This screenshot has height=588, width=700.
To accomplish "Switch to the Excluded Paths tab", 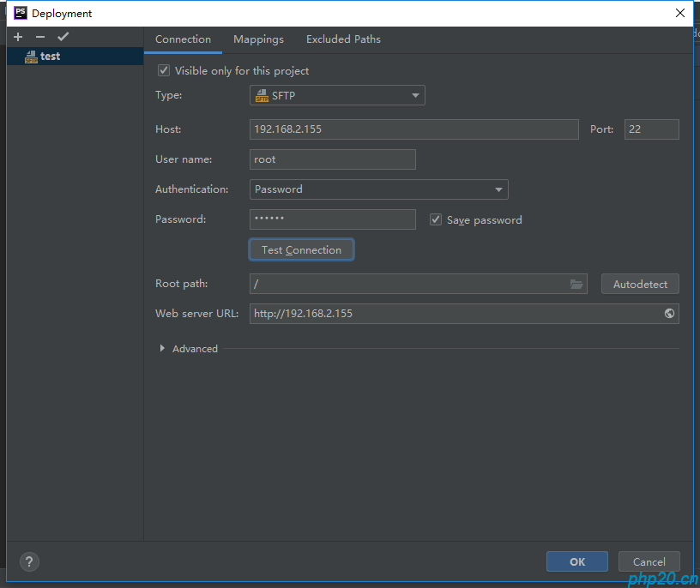I will click(343, 39).
